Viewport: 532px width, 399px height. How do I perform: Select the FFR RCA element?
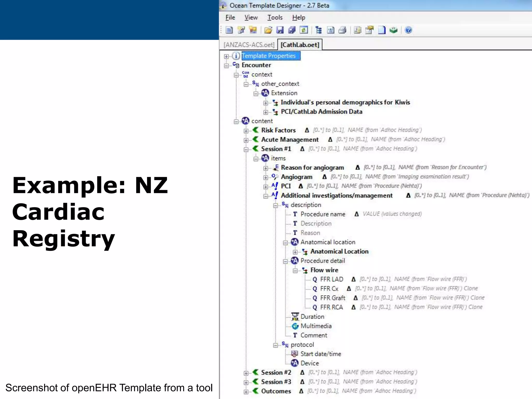click(x=331, y=307)
